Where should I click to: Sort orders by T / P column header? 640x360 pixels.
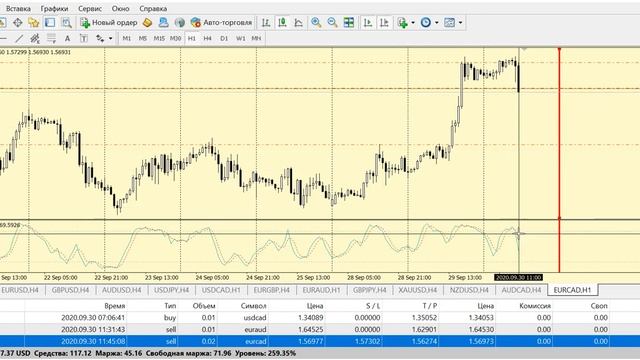(430, 306)
